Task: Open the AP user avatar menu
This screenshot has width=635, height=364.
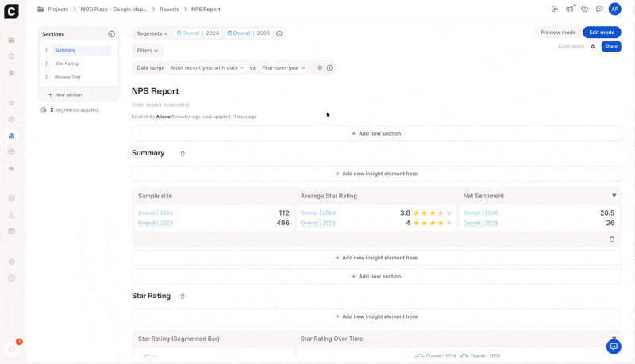Action: coord(614,9)
